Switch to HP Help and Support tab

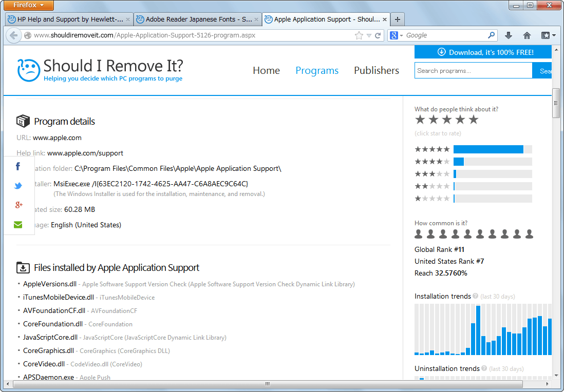click(69, 19)
